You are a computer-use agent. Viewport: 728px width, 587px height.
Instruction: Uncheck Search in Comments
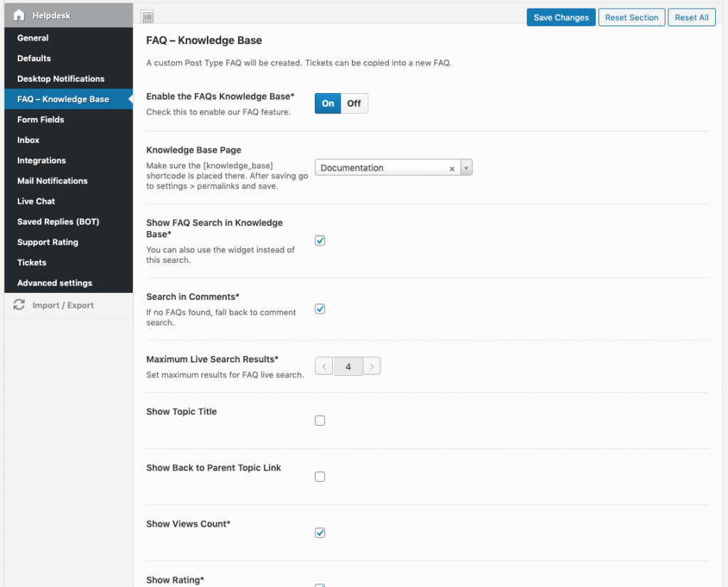(320, 308)
